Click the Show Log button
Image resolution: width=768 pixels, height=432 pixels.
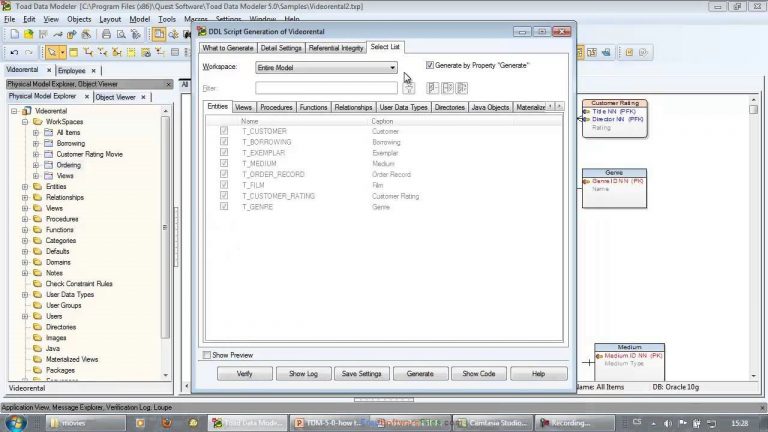(303, 374)
